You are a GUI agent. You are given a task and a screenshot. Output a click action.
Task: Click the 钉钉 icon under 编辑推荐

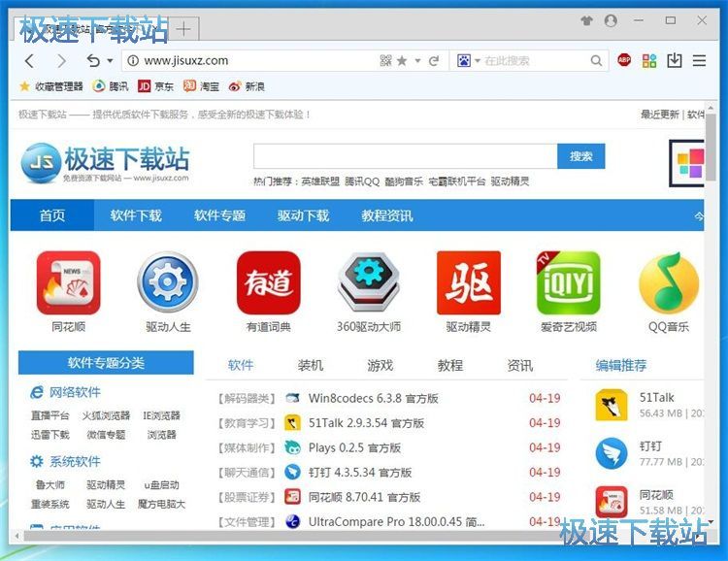tap(611, 453)
